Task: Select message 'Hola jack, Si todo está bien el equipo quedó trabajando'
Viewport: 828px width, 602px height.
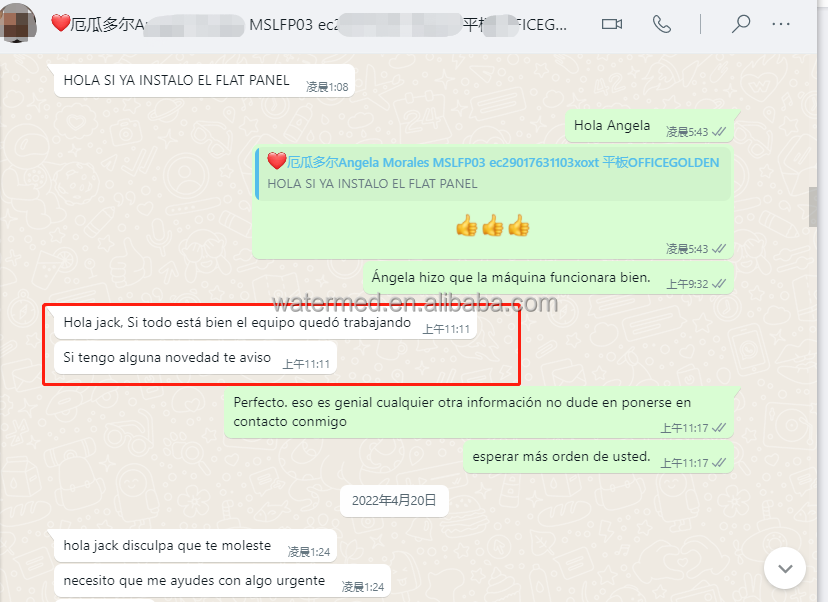Action: coord(265,323)
